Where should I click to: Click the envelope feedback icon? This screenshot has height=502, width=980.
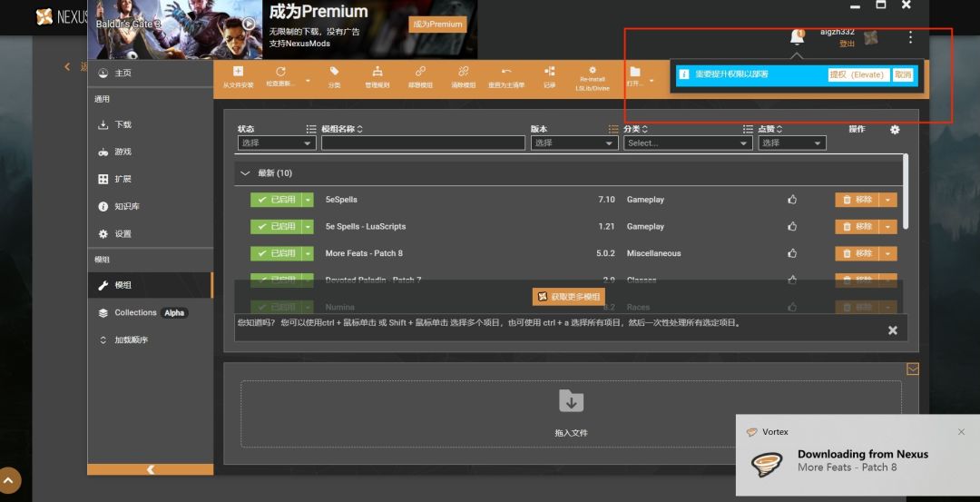[913, 369]
